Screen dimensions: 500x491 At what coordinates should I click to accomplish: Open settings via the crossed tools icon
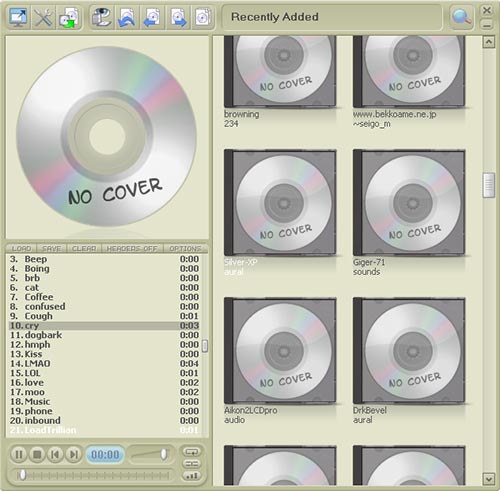[x=44, y=17]
